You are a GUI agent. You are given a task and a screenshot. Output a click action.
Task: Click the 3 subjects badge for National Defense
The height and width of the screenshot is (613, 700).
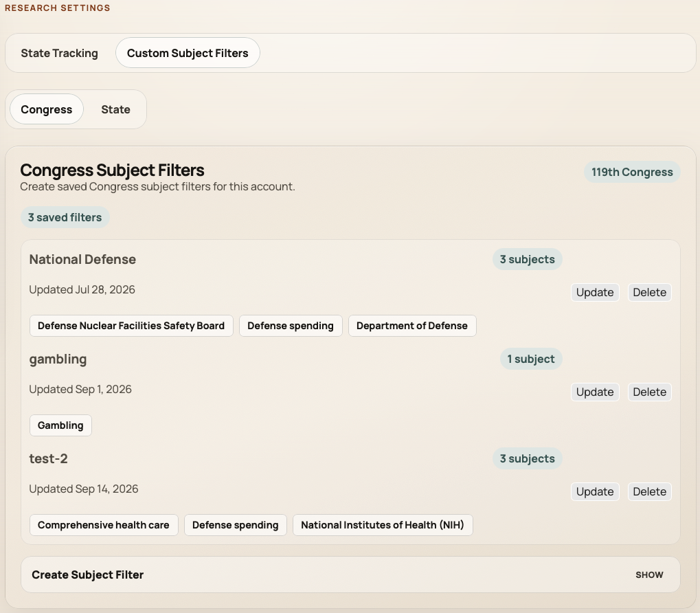tap(527, 259)
